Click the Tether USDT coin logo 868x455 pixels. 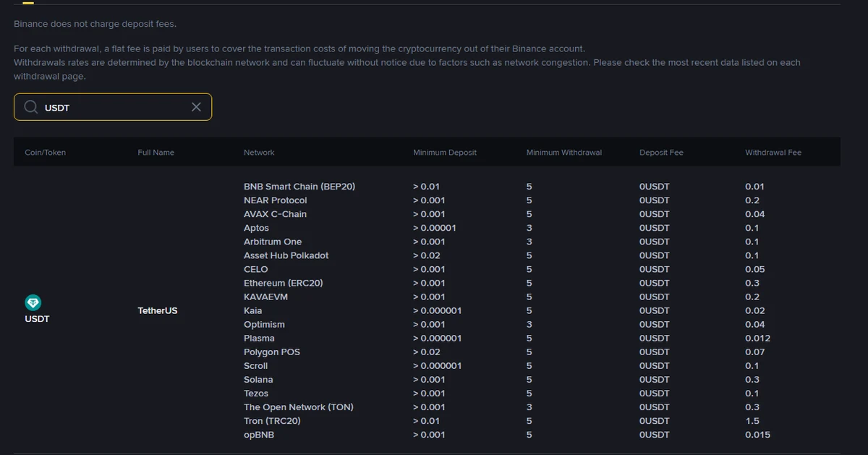[33, 302]
